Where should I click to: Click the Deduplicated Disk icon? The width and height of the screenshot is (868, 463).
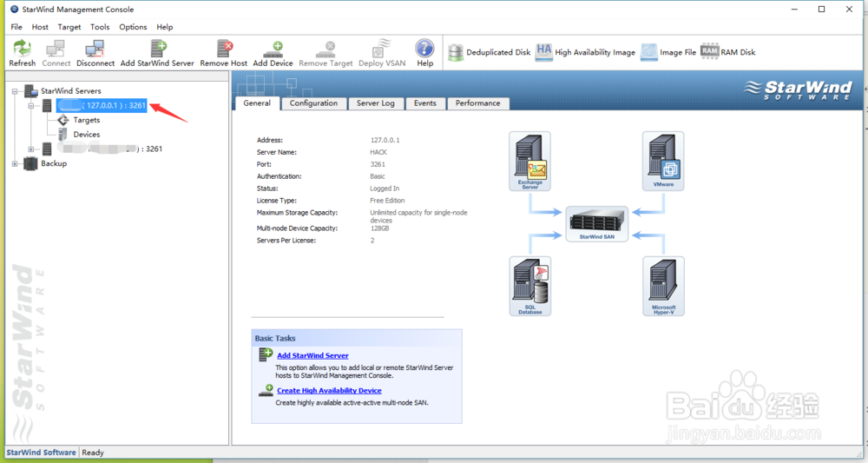click(456, 52)
